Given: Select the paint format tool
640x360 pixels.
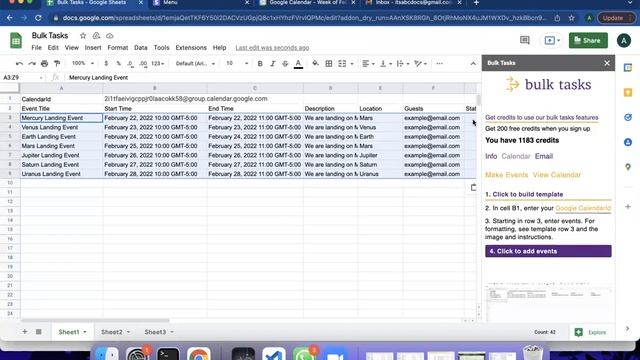Looking at the screenshot, I should coord(57,64).
